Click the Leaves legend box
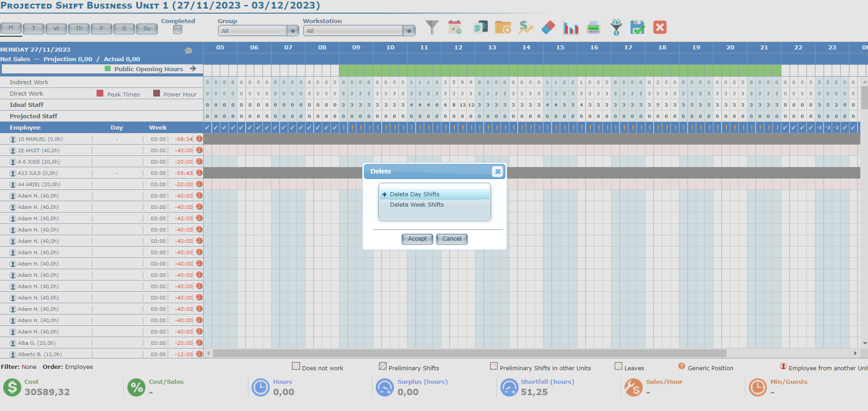Image resolution: width=868 pixels, height=411 pixels. 618,366
